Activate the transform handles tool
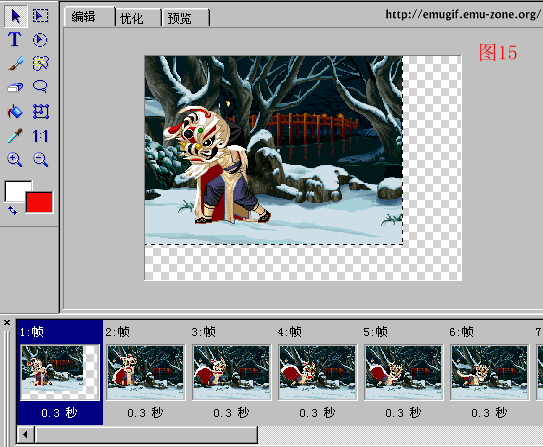The height and width of the screenshot is (447, 543). (x=41, y=111)
